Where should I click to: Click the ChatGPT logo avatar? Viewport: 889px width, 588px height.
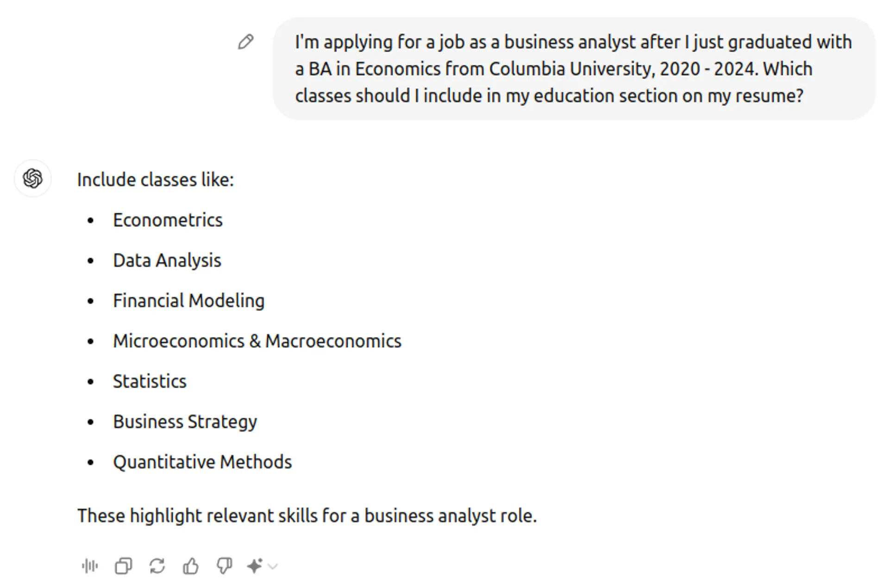pyautogui.click(x=32, y=179)
